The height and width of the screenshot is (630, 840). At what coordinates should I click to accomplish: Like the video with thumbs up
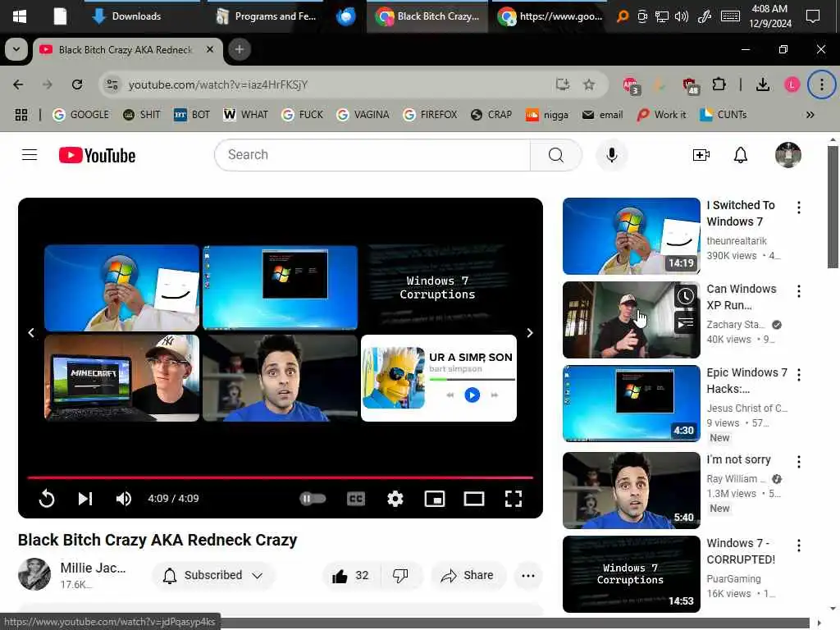click(x=350, y=576)
